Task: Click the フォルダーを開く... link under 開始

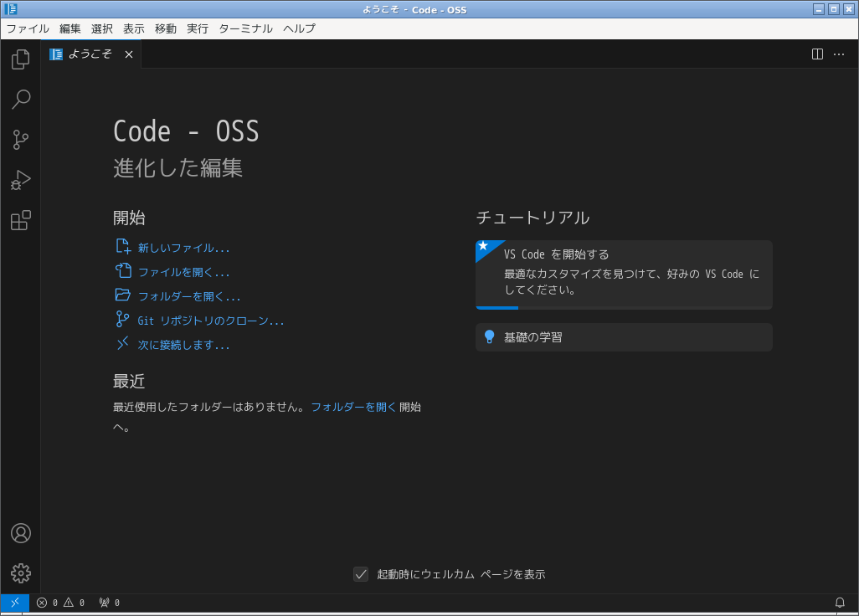Action: pyautogui.click(x=189, y=296)
